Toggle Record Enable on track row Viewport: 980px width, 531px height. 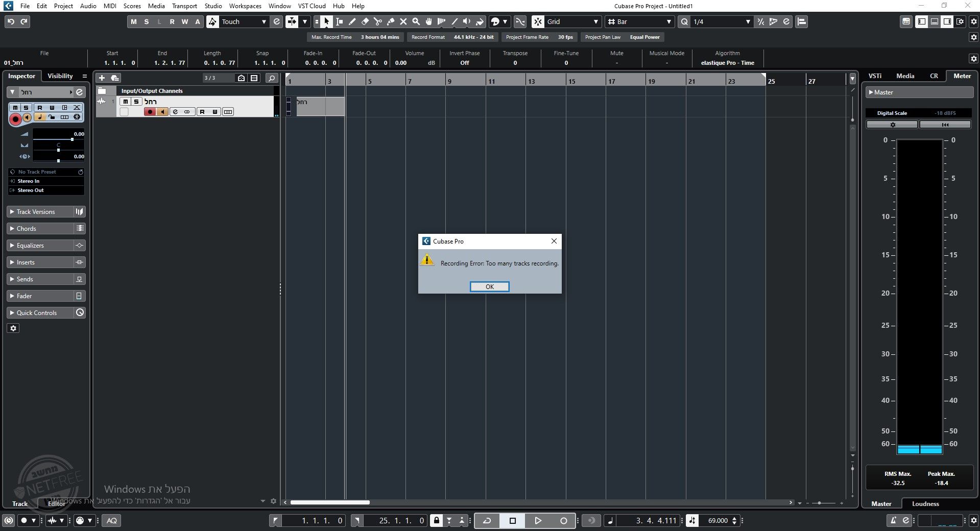pyautogui.click(x=150, y=112)
